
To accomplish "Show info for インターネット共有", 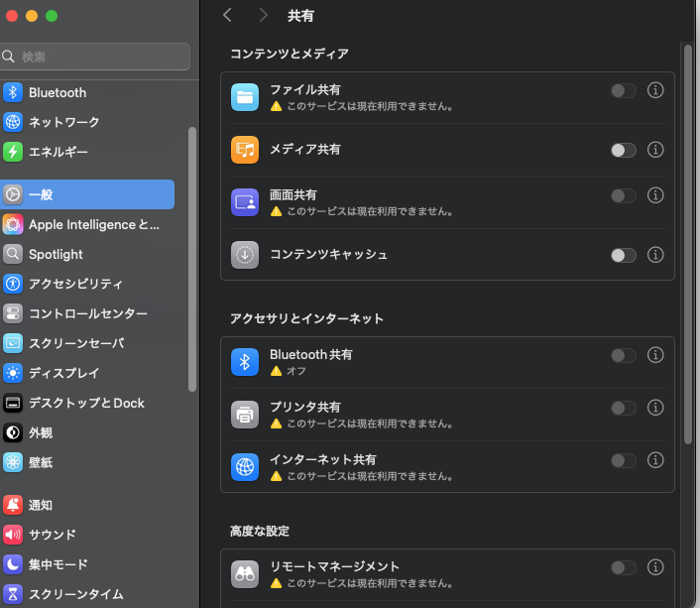I will coord(655,460).
